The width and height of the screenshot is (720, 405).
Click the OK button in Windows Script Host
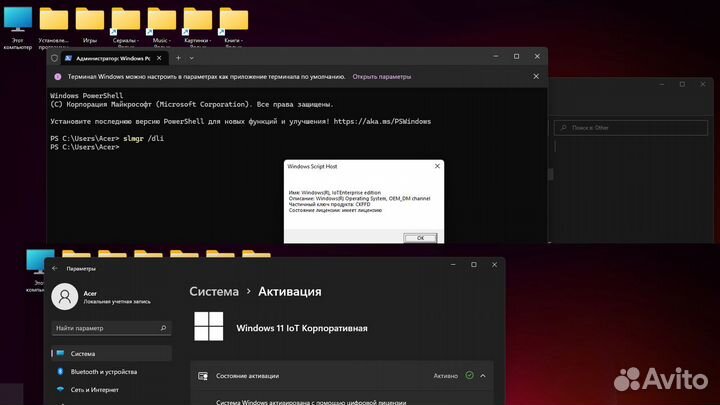click(x=420, y=238)
